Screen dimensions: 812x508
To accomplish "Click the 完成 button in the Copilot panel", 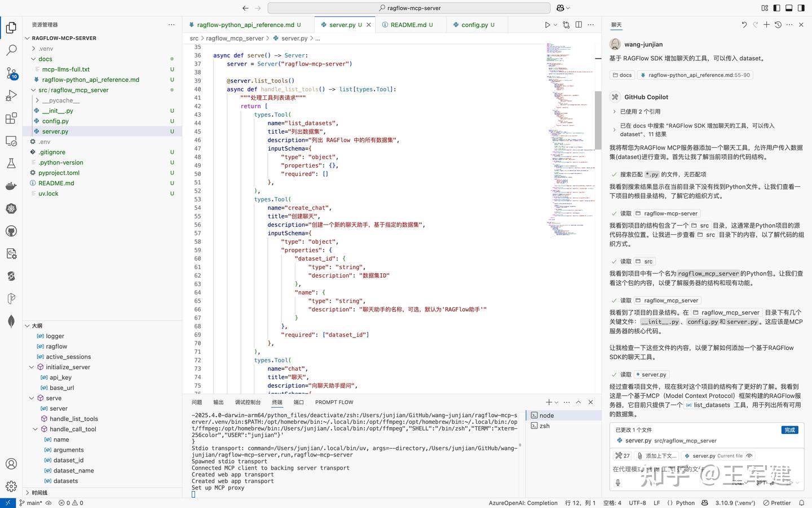I will tap(789, 430).
